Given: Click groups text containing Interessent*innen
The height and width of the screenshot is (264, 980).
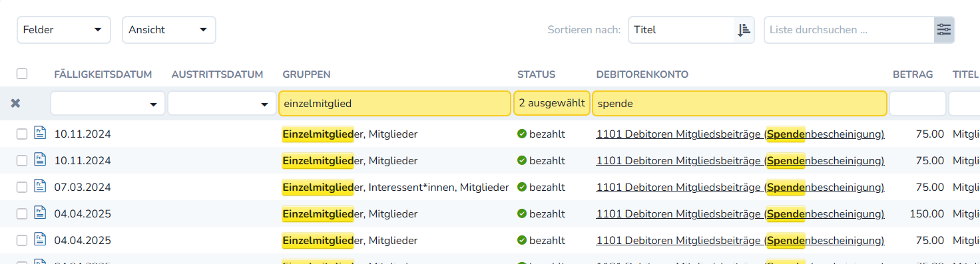Looking at the screenshot, I should pos(395,188).
